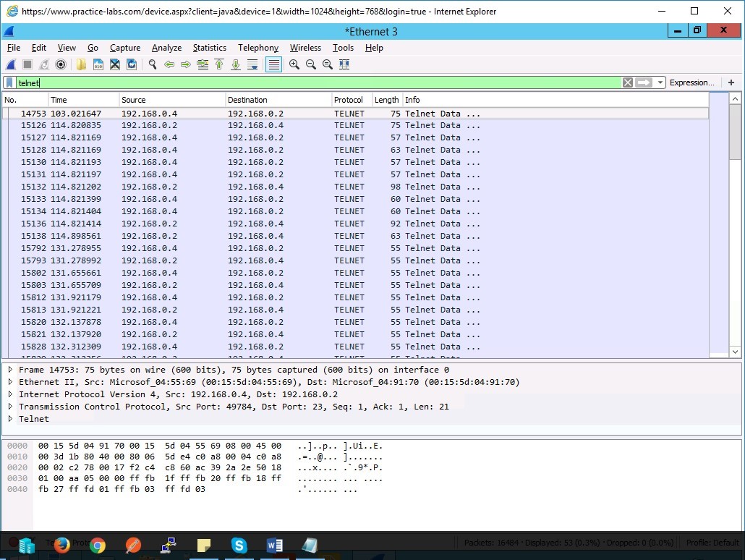745x560 pixels.
Task: Sort by Length column header
Action: (387, 100)
